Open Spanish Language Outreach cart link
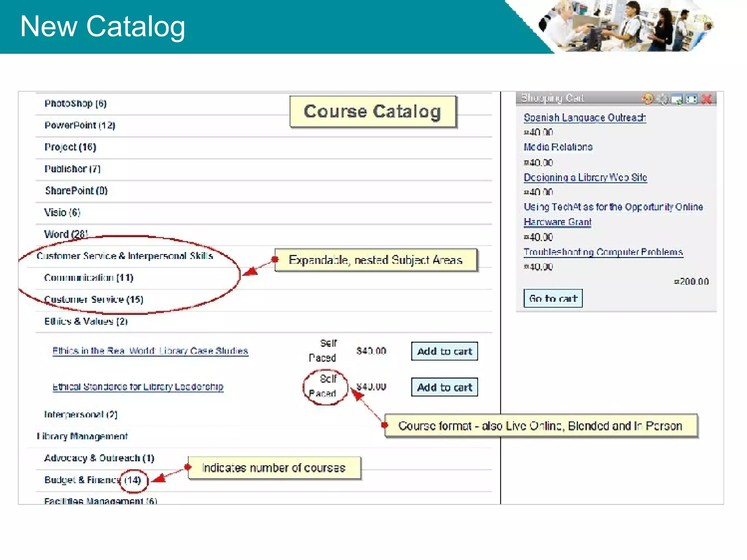The height and width of the screenshot is (560, 747). point(585,118)
